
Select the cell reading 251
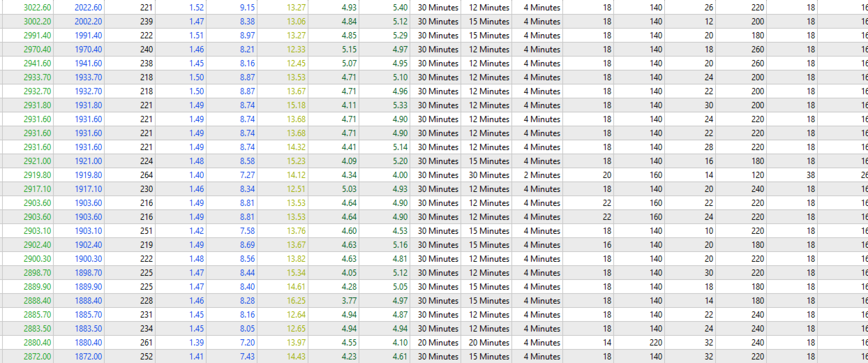pyautogui.click(x=147, y=231)
